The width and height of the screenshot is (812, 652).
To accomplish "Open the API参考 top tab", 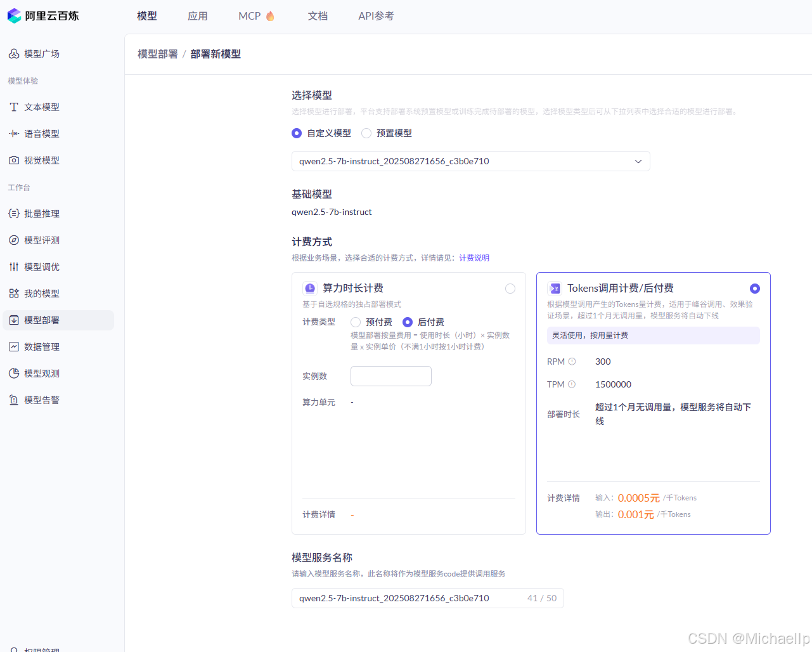I will pos(376,16).
